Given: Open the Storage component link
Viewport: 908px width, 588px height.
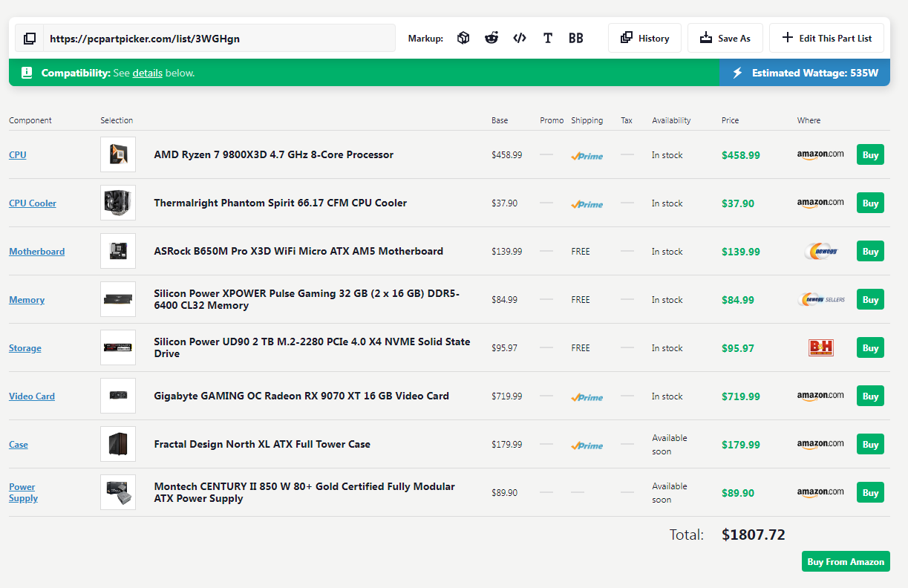Looking at the screenshot, I should (x=25, y=348).
